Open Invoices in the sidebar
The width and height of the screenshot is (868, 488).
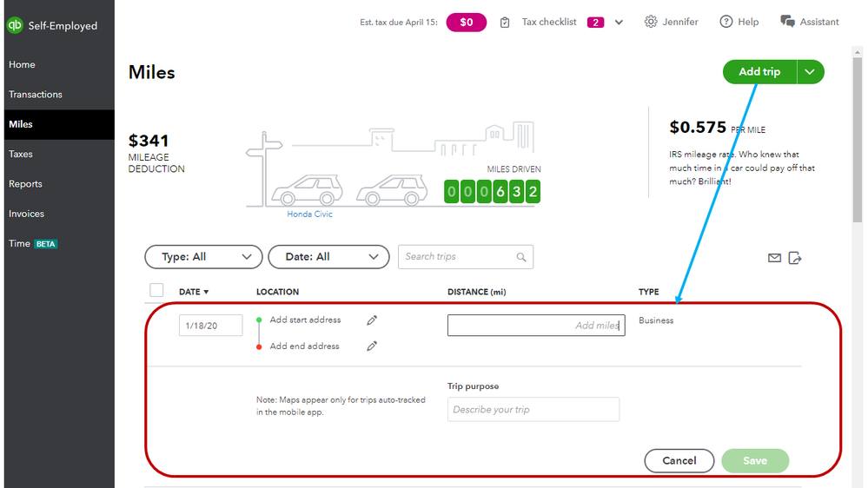[26, 214]
